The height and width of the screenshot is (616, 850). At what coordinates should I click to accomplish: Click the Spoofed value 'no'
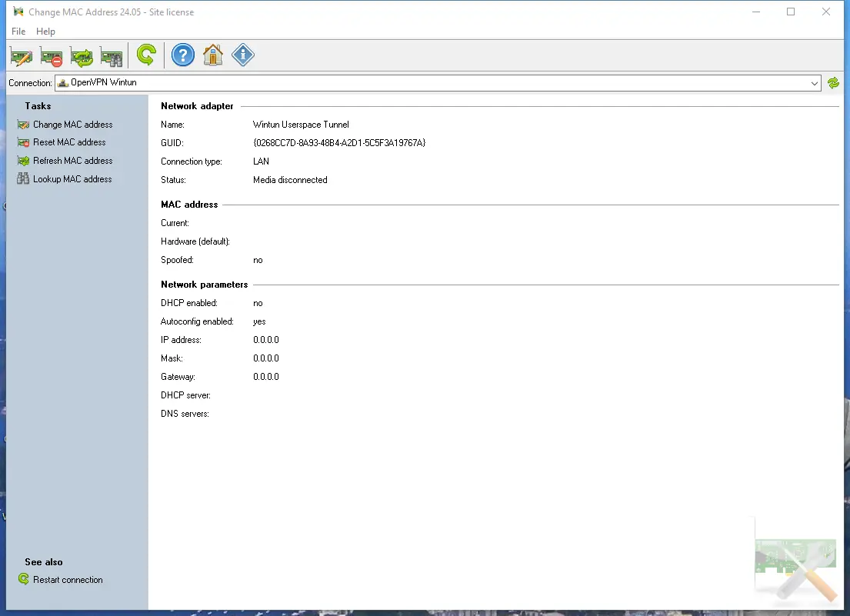[x=258, y=260]
